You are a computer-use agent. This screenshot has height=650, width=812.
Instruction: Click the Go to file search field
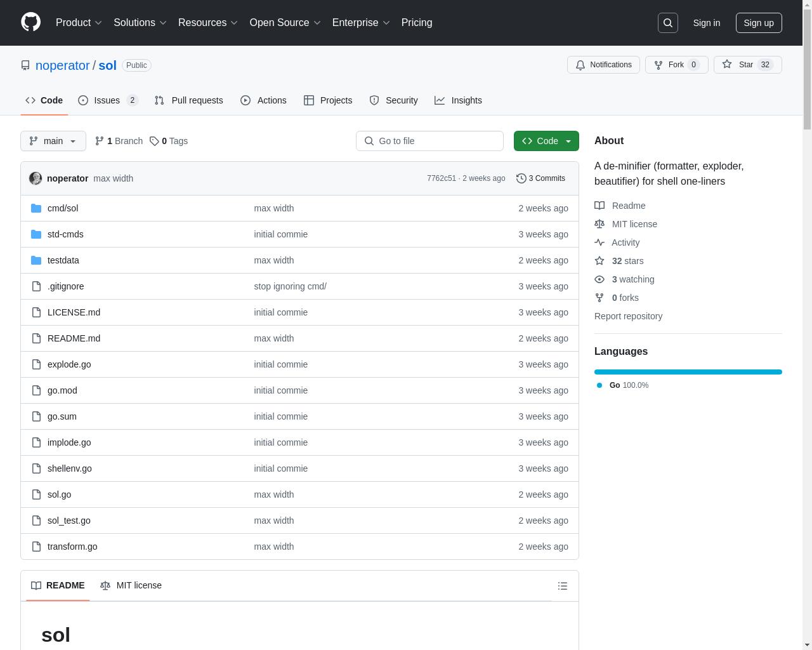pyautogui.click(x=429, y=141)
